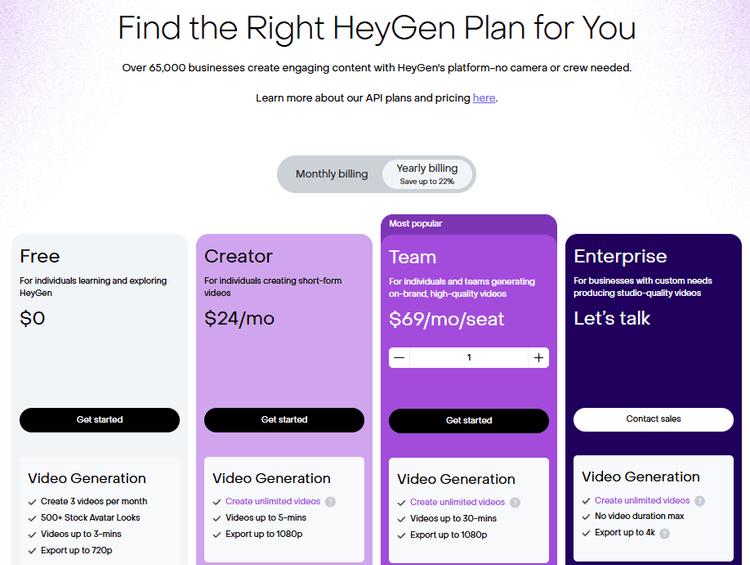
Task: Click help icon next to Export up to 4k
Action: coord(664,534)
